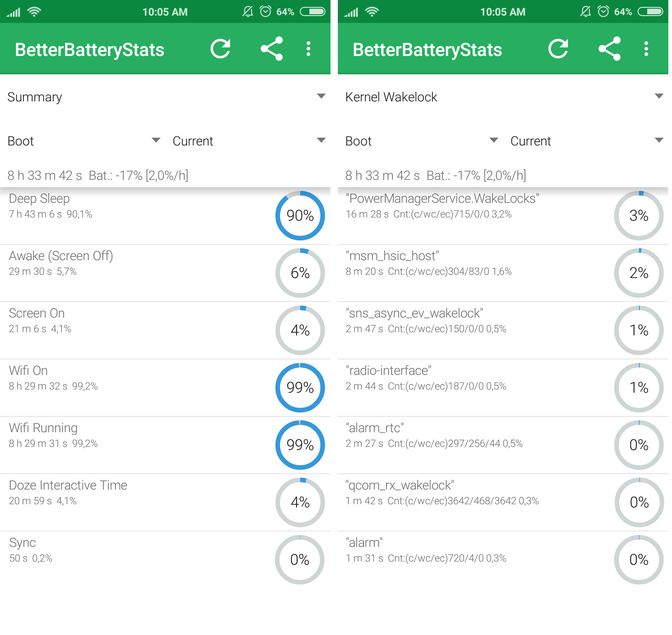Screen dimensions: 672x635
Task: Tap the 6% Awake gauge
Action: pyautogui.click(x=300, y=273)
